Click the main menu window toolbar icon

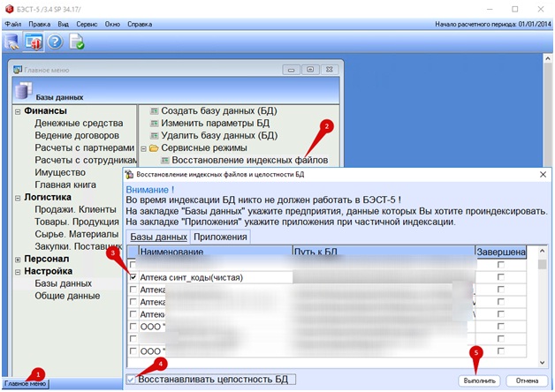(34, 41)
